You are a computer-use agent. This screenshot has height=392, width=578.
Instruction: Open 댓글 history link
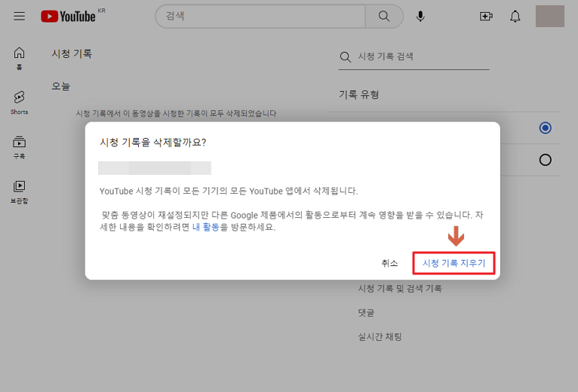366,312
